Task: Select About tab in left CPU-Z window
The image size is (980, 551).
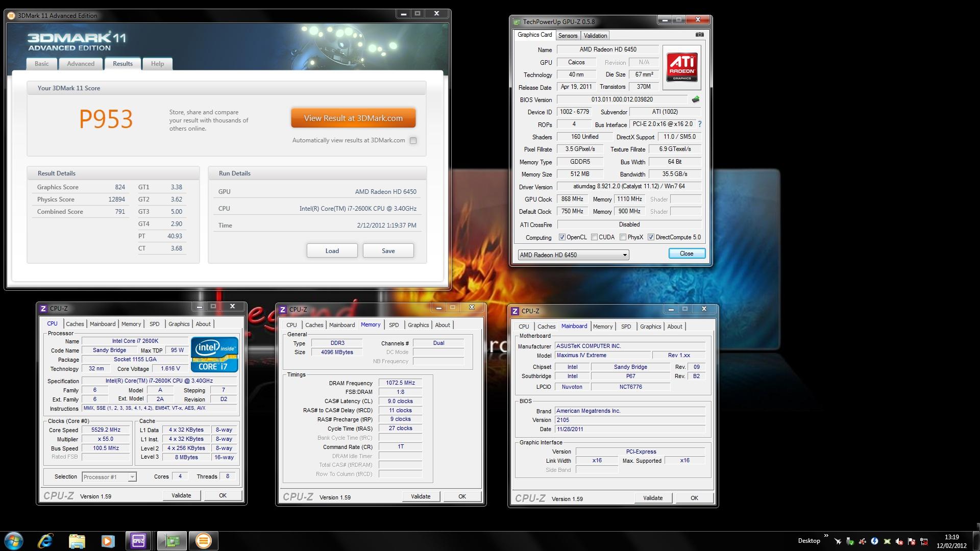Action: tap(203, 324)
